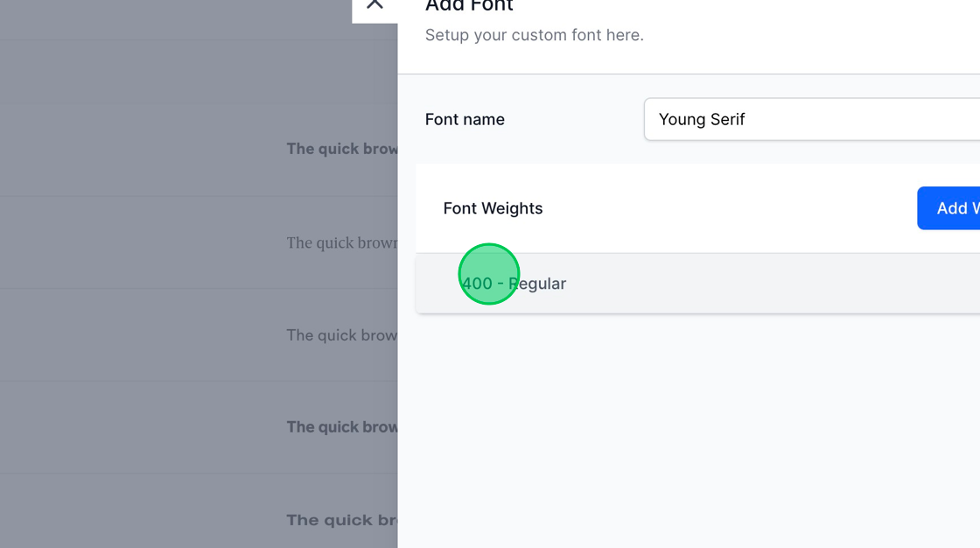Viewport: 980px width, 548px height.
Task: Select the third font preview row
Action: 341,334
